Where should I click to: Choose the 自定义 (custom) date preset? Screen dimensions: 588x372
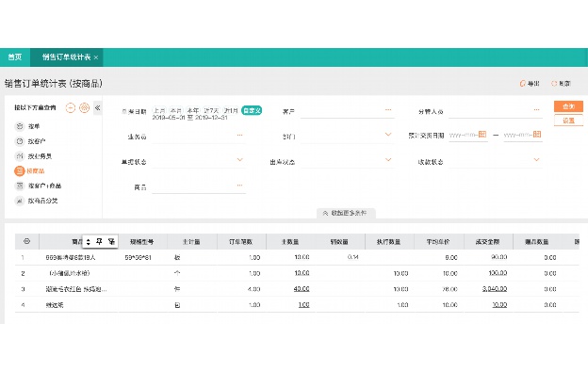252,110
